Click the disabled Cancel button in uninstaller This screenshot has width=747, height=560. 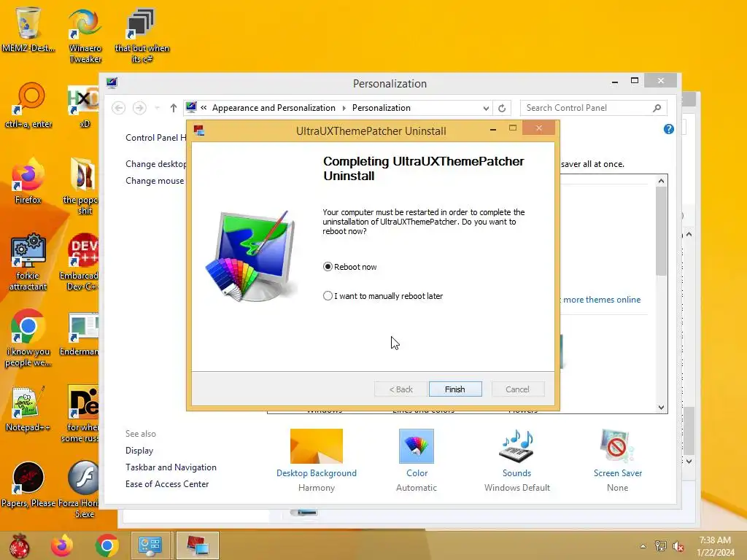[517, 389]
